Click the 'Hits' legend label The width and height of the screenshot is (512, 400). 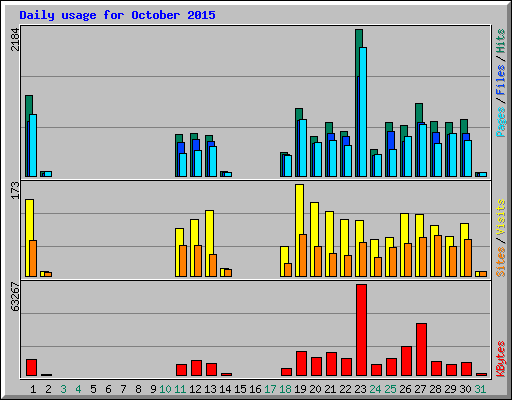tap(501, 41)
